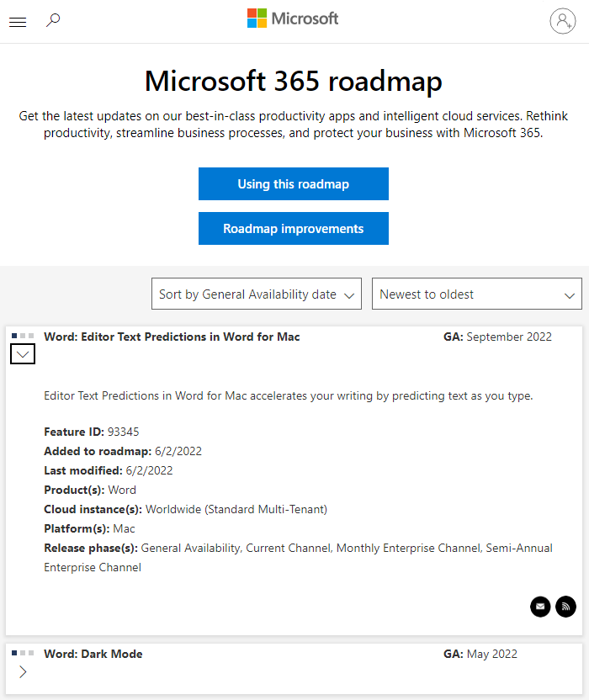Click the search magnifier icon

tap(53, 20)
